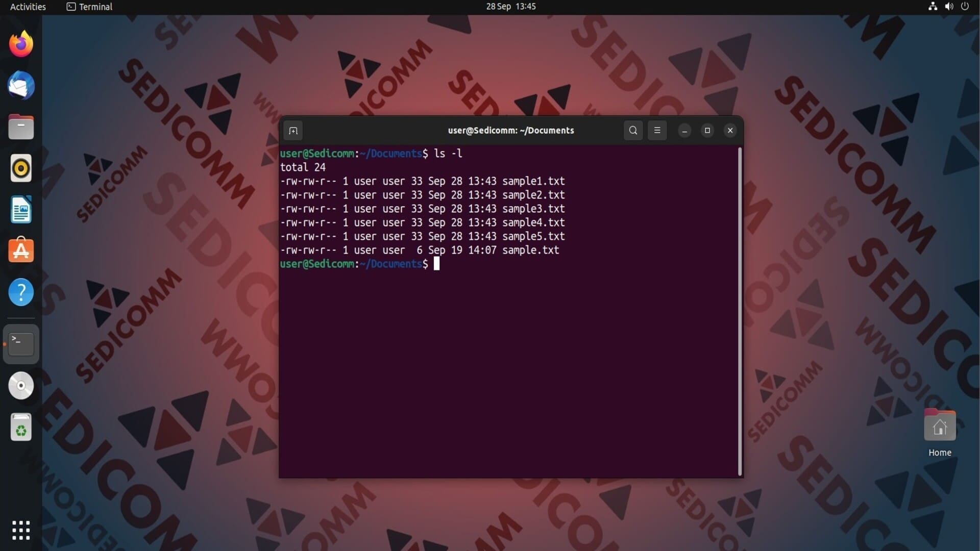Click the sample4.txt filename

533,222
